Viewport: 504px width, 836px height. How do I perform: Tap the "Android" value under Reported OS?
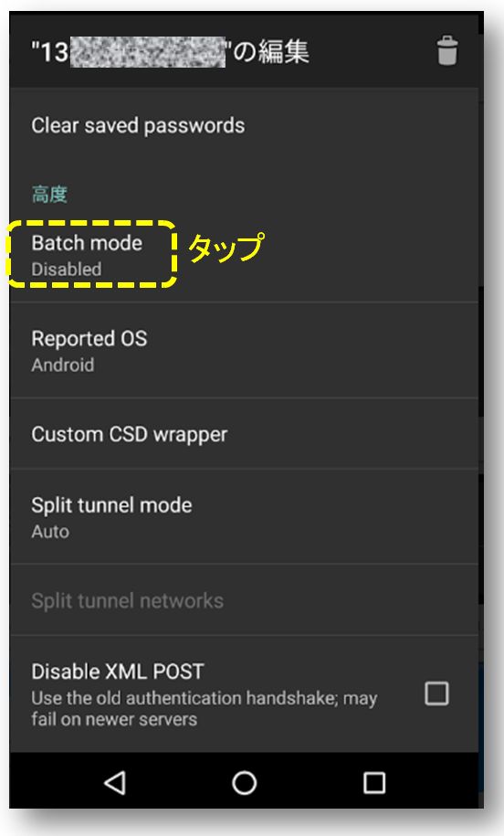point(63,365)
